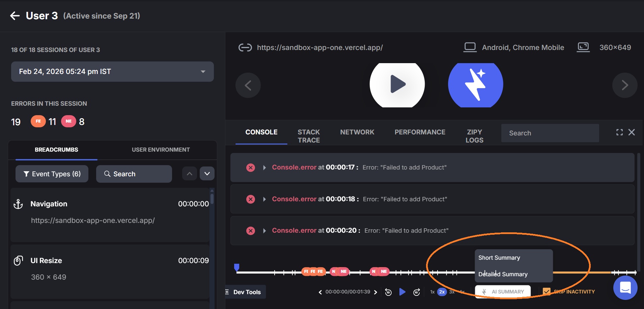The height and width of the screenshot is (309, 644).
Task: Go to next session with right arrow circle
Action: (x=624, y=85)
